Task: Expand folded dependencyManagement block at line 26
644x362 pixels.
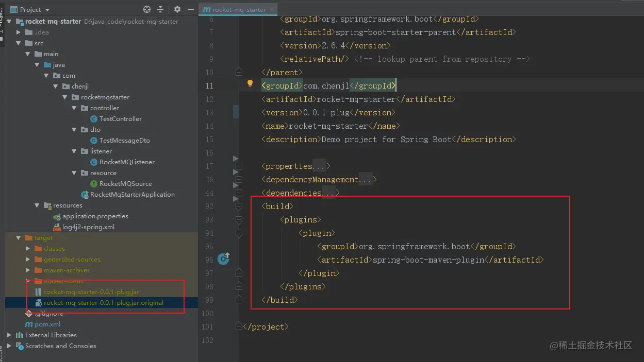Action: pyautogui.click(x=239, y=179)
